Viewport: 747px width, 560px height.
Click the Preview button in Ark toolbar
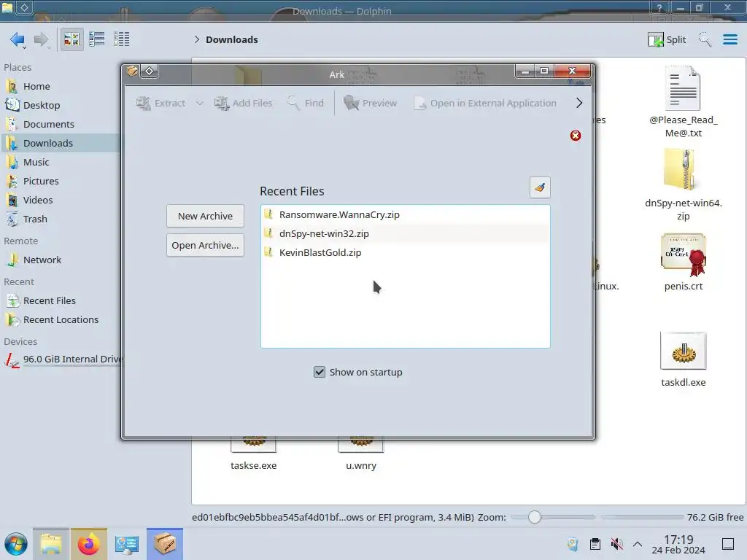(x=370, y=103)
